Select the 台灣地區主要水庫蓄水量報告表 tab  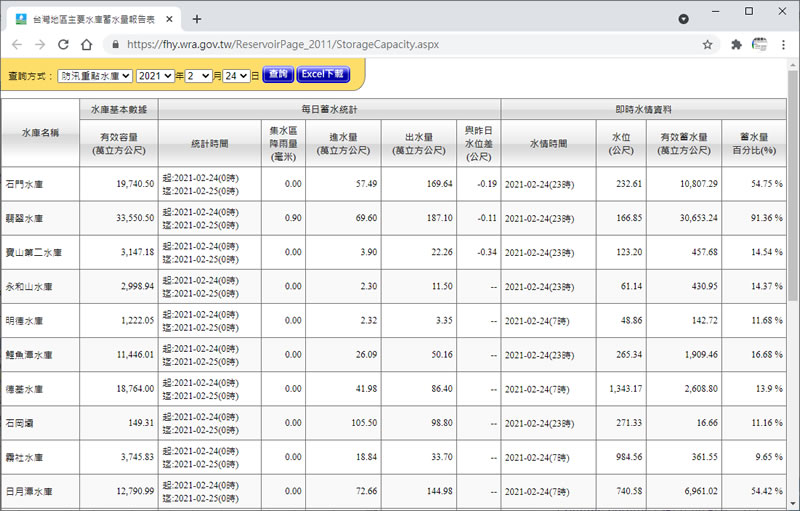pyautogui.click(x=94, y=19)
